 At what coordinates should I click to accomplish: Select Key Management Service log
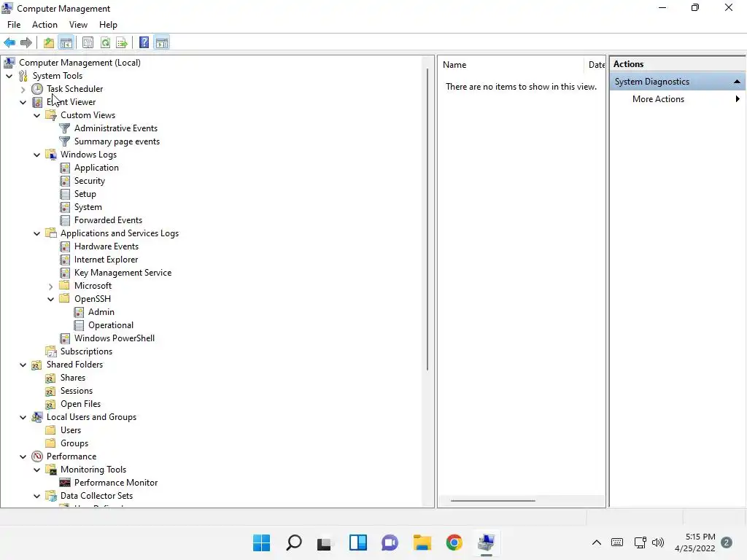pyautogui.click(x=123, y=273)
